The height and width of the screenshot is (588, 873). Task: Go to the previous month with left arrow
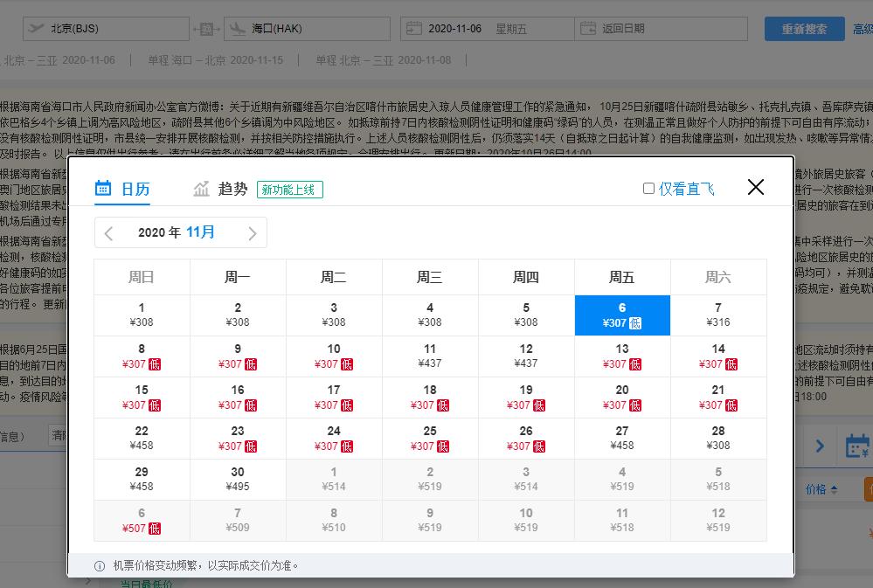[108, 232]
